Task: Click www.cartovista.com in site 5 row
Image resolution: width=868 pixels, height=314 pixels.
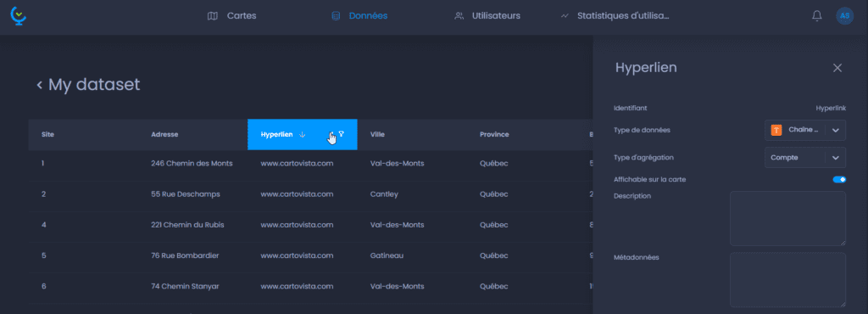Action: click(297, 255)
